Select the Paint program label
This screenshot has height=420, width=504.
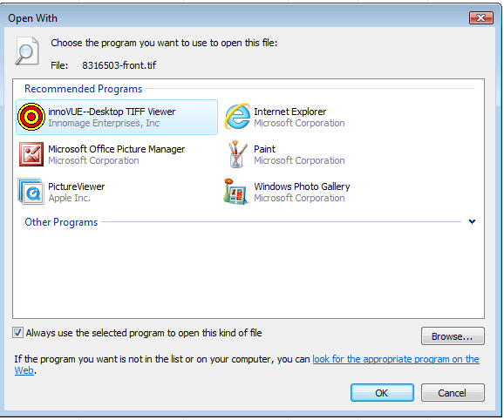pos(264,149)
